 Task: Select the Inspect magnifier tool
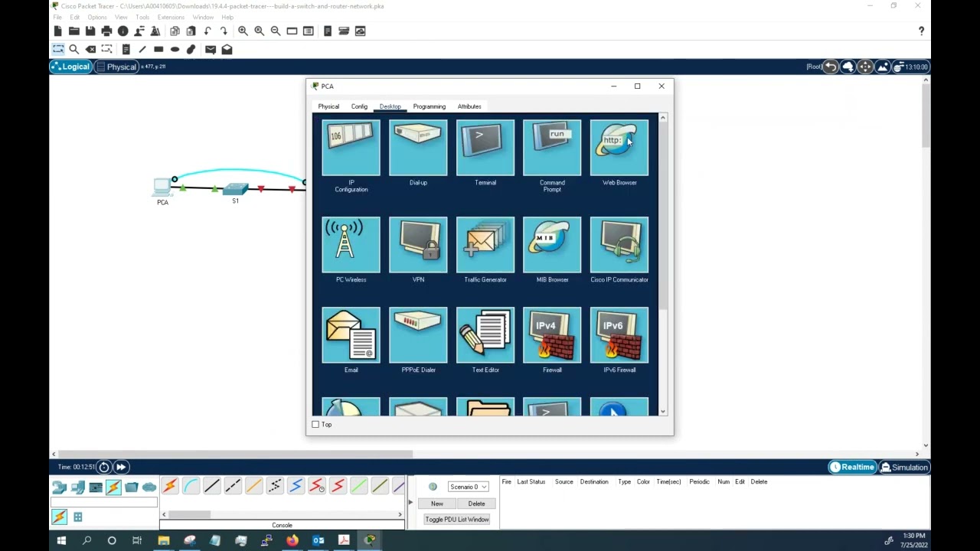[x=74, y=49]
